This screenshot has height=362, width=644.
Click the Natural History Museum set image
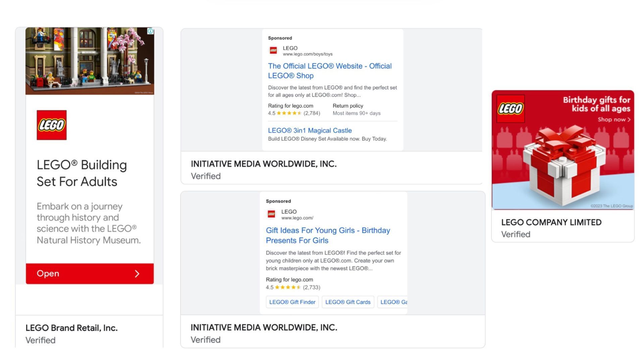point(90,61)
